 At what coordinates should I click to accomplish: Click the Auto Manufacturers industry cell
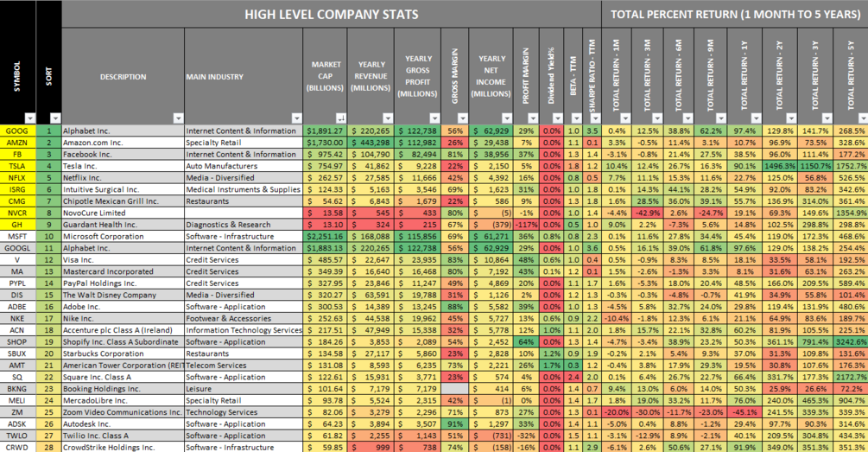pos(244,166)
